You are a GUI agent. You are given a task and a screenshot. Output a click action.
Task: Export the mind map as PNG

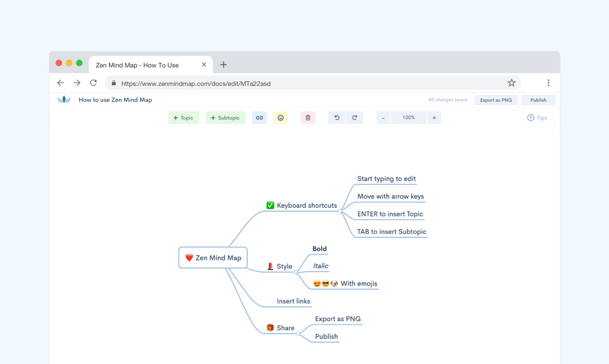point(496,100)
